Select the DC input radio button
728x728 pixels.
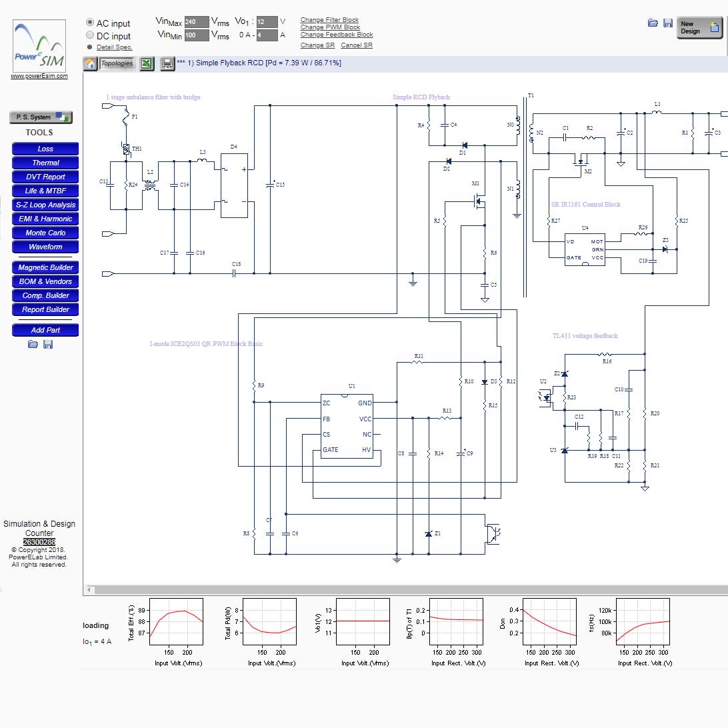pos(90,36)
